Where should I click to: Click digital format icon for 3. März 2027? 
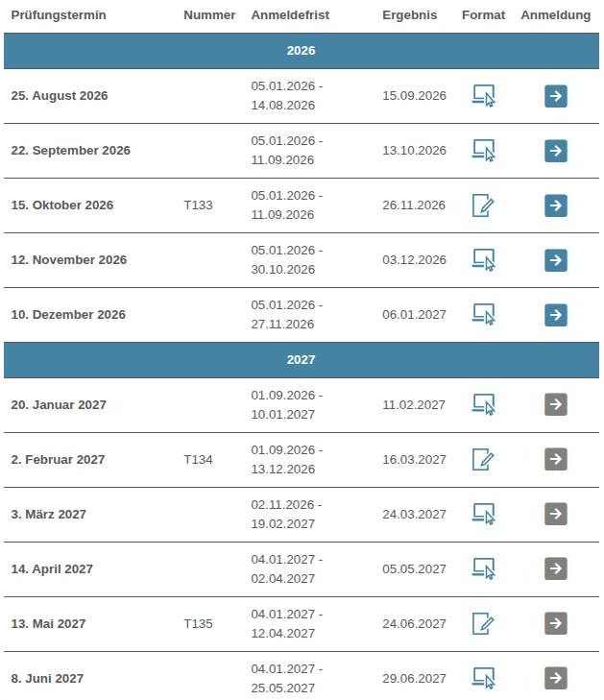pos(483,514)
